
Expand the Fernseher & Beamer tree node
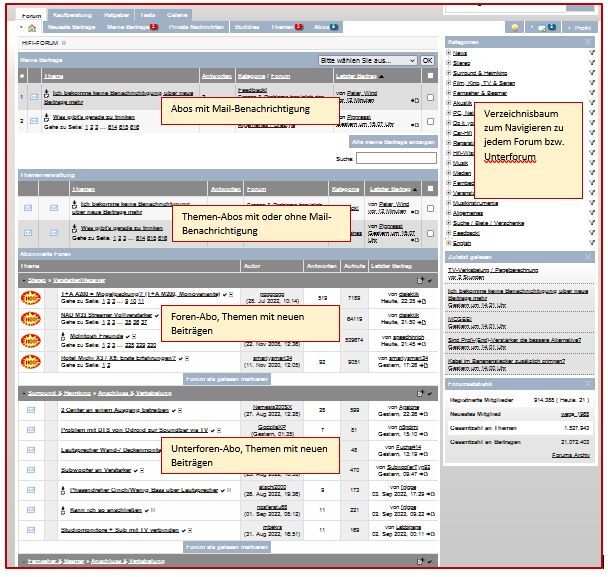click(x=449, y=93)
